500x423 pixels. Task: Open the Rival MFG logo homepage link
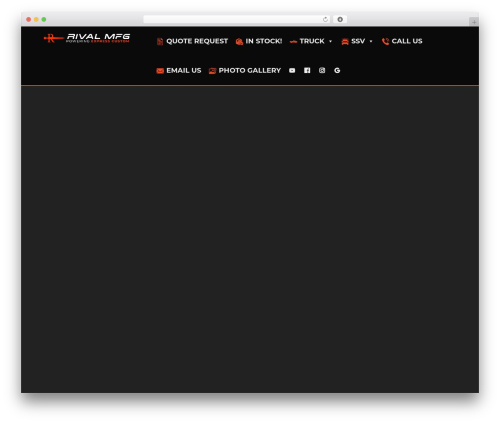87,38
